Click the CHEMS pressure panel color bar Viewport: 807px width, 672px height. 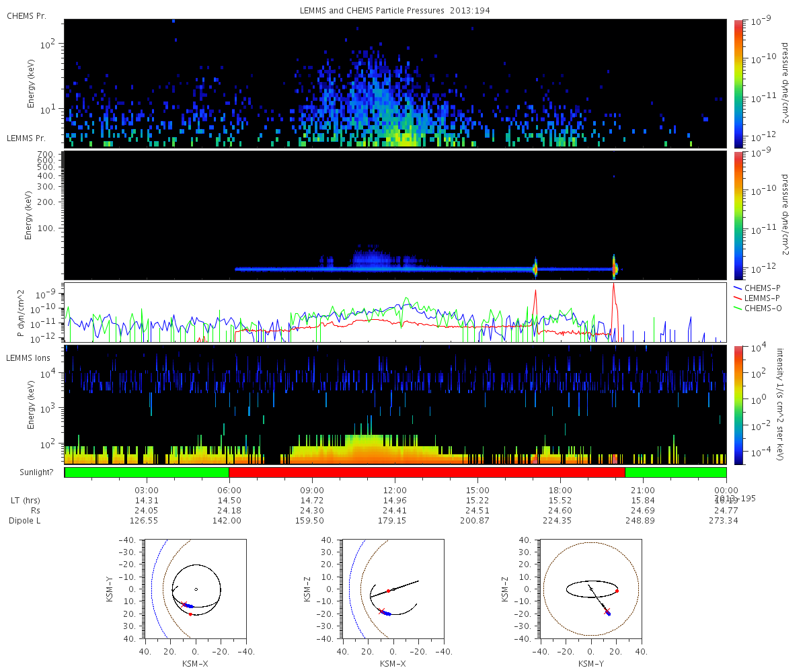click(x=738, y=83)
